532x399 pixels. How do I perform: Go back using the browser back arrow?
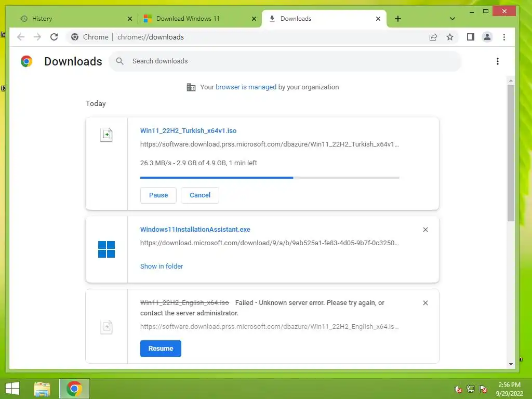[x=21, y=37]
